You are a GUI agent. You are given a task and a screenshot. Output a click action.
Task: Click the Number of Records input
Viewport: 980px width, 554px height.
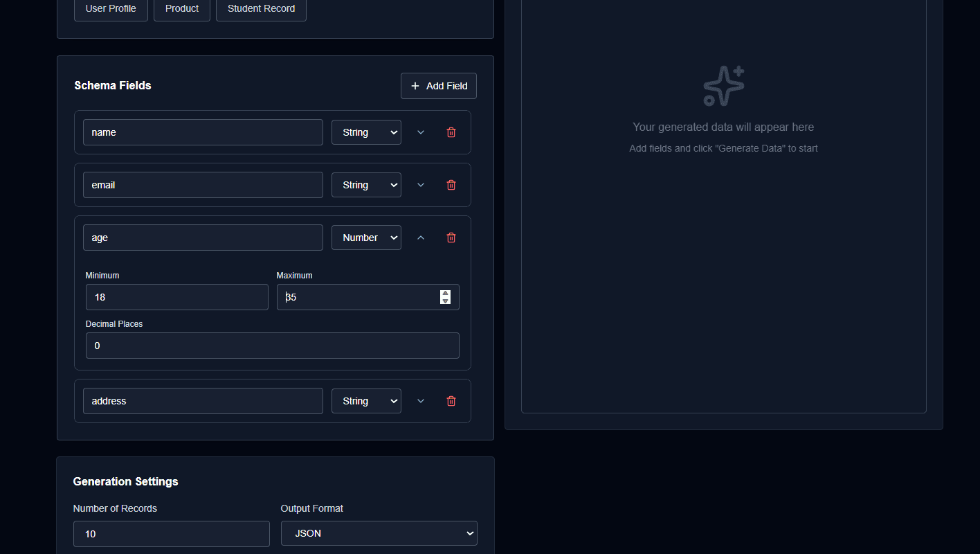pos(172,534)
